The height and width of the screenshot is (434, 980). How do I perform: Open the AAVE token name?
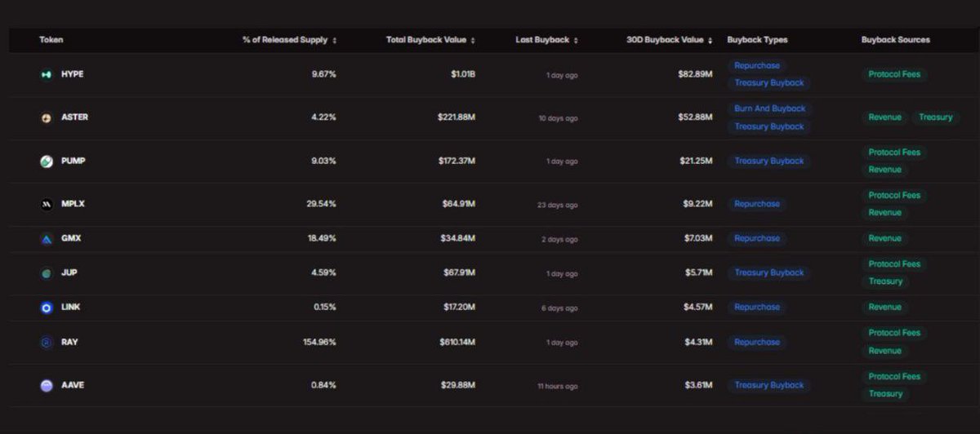click(x=72, y=385)
